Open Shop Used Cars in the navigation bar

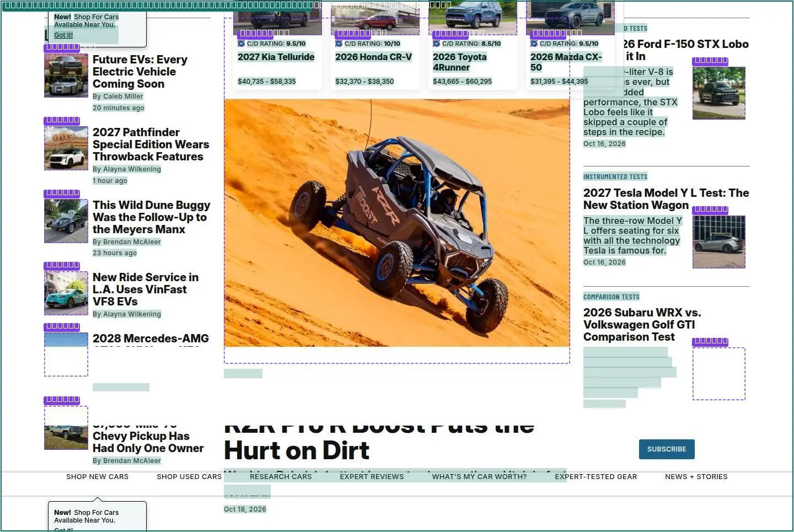click(189, 477)
